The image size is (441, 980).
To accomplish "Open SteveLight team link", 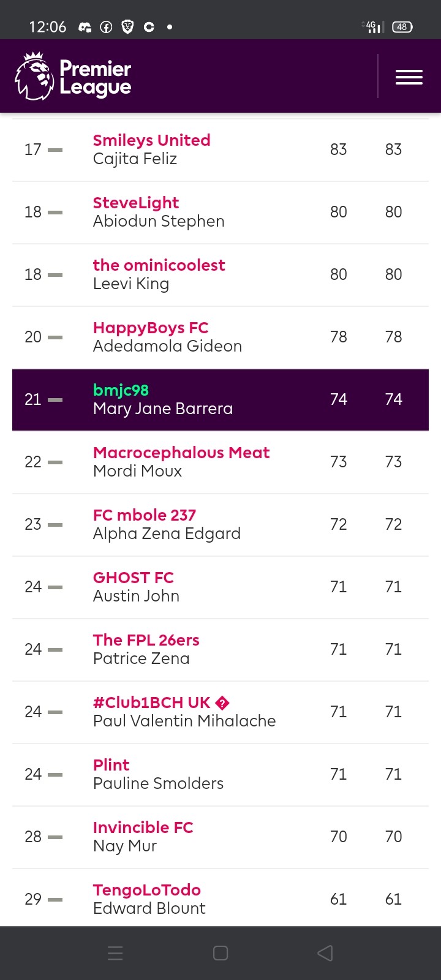I will click(x=136, y=203).
